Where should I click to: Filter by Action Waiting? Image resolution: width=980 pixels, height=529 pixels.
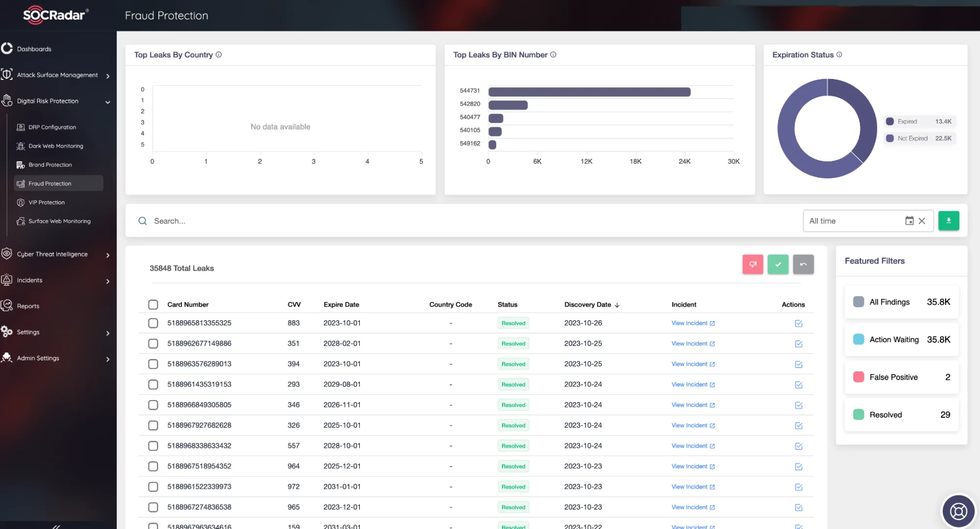901,339
